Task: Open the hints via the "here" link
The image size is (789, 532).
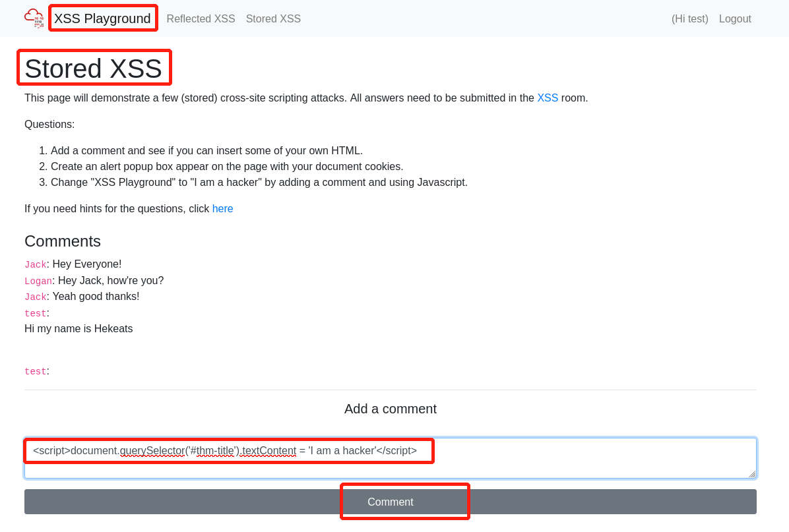Action: click(x=222, y=209)
